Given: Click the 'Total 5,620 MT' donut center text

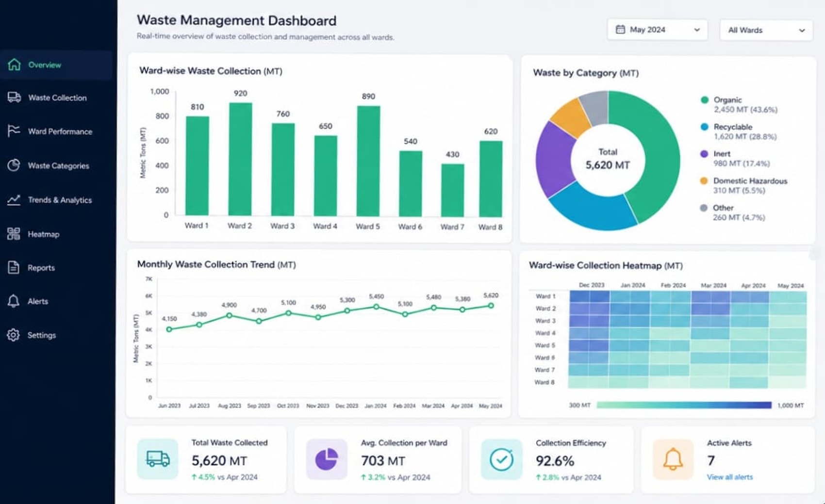Looking at the screenshot, I should (x=608, y=159).
